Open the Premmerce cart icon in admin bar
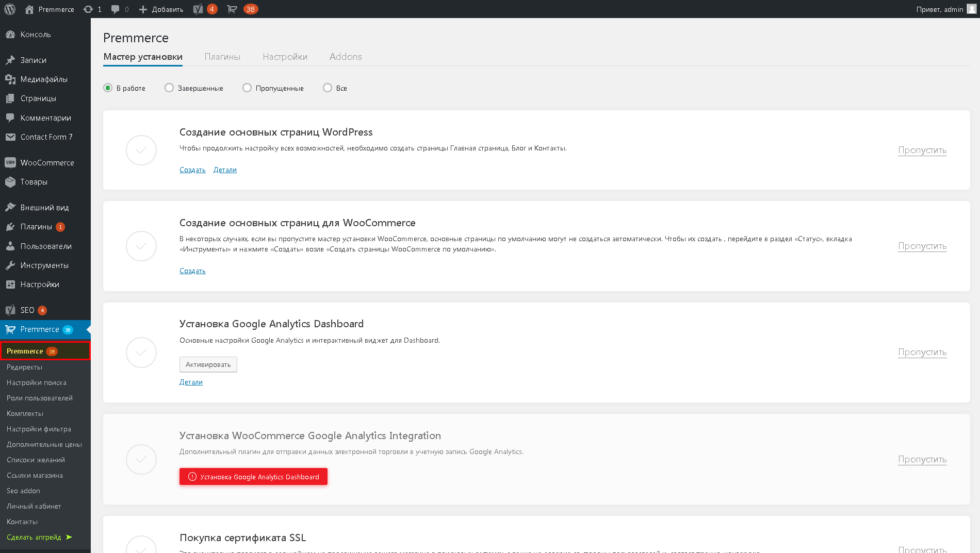The height and width of the screenshot is (553, 980). tap(232, 9)
